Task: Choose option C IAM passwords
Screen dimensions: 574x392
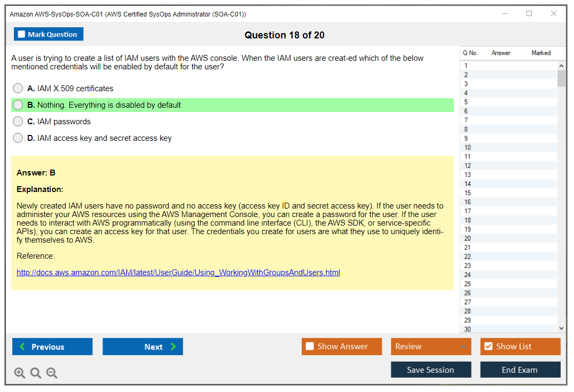Action: [x=18, y=122]
